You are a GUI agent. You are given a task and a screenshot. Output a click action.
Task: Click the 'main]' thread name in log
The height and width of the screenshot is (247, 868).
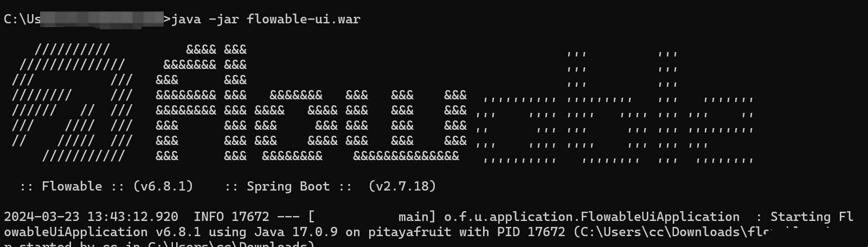pos(417,217)
